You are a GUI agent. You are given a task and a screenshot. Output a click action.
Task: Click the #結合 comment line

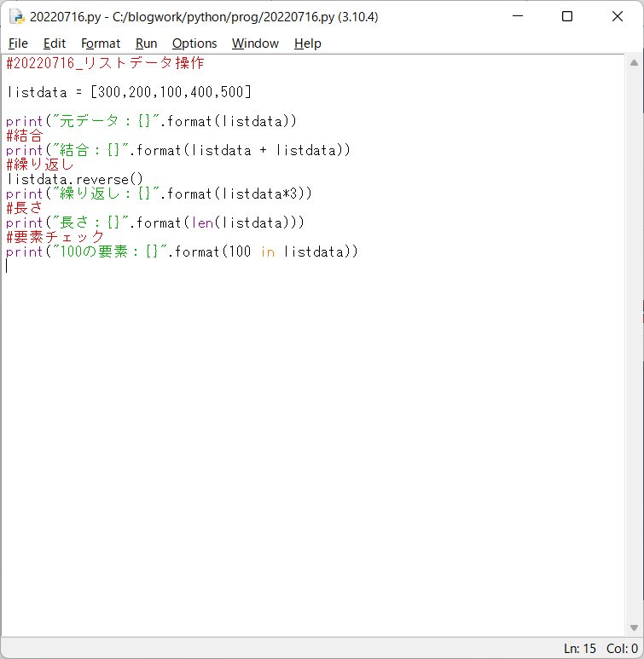[25, 136]
